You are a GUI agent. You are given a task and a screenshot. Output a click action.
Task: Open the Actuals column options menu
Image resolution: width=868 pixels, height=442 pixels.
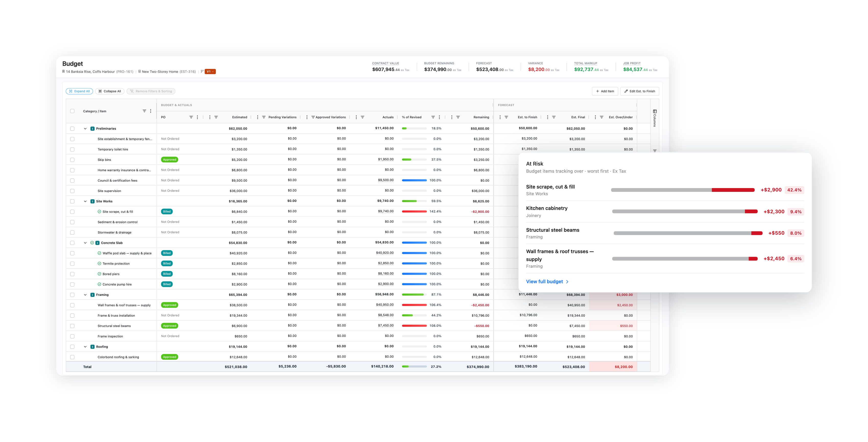point(356,117)
